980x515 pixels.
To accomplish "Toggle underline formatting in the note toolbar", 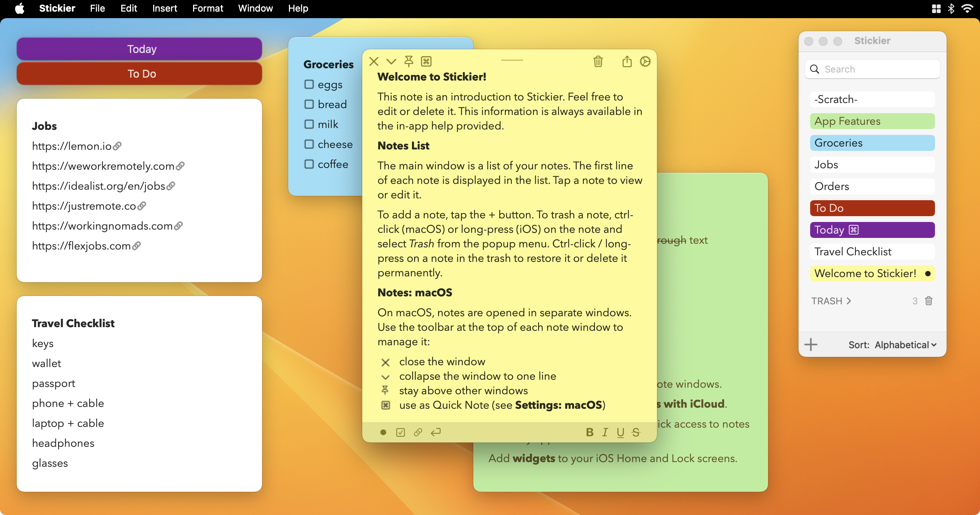I will click(x=621, y=433).
